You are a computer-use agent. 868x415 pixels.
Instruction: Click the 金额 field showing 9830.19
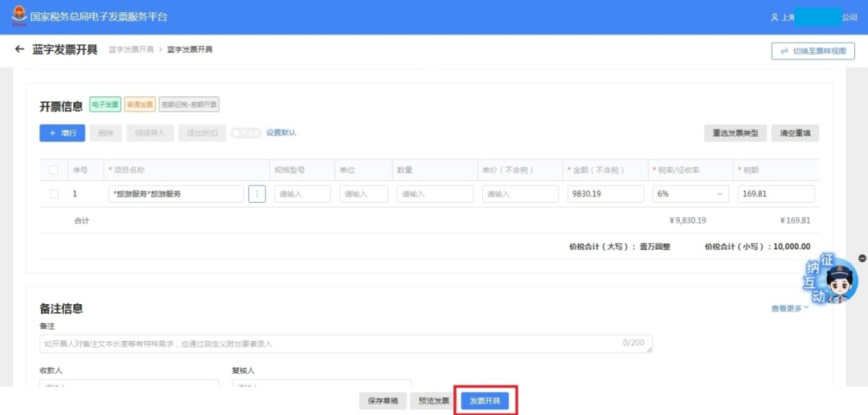click(605, 194)
